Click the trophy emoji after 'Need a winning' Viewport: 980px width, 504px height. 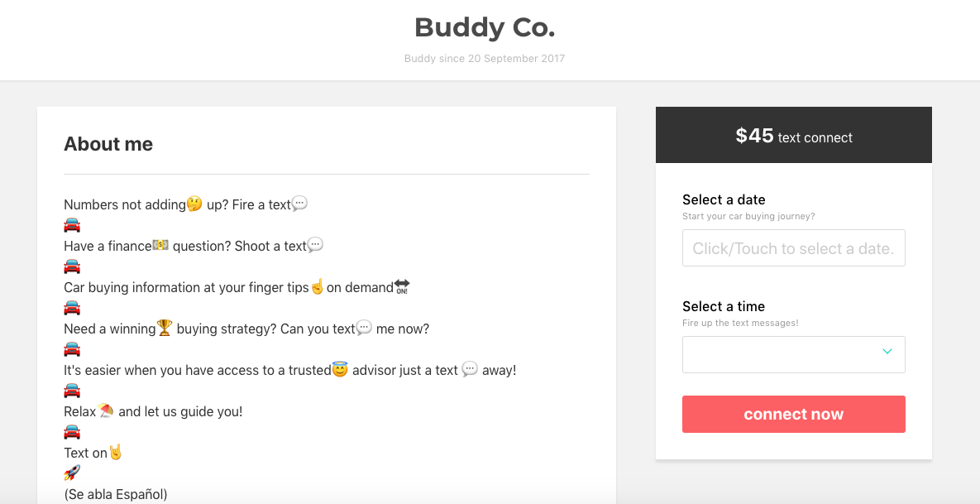pos(163,327)
